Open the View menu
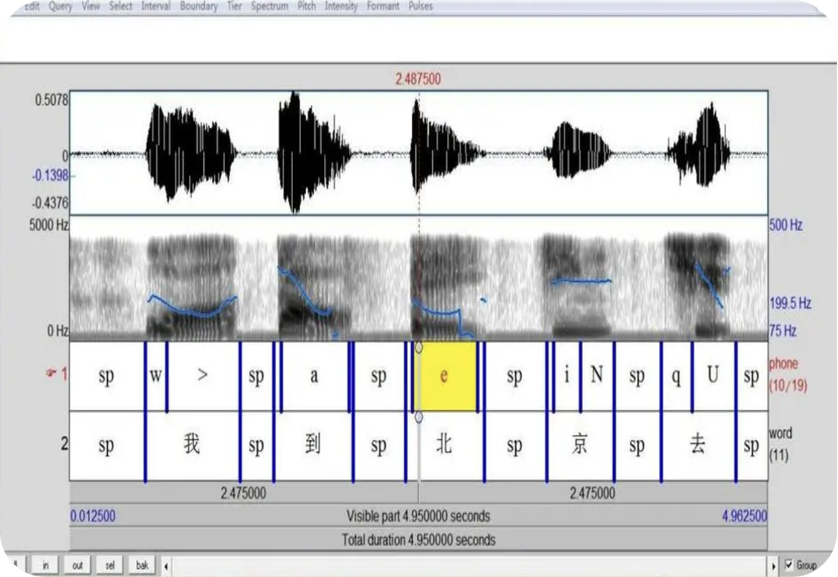838x577 pixels. click(91, 6)
